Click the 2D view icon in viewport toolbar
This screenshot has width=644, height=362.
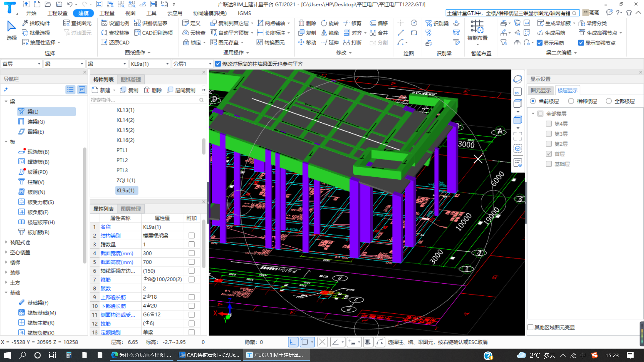tap(518, 92)
